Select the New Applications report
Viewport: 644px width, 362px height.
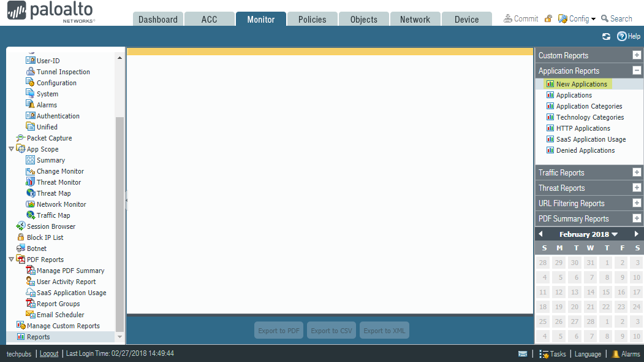[581, 84]
